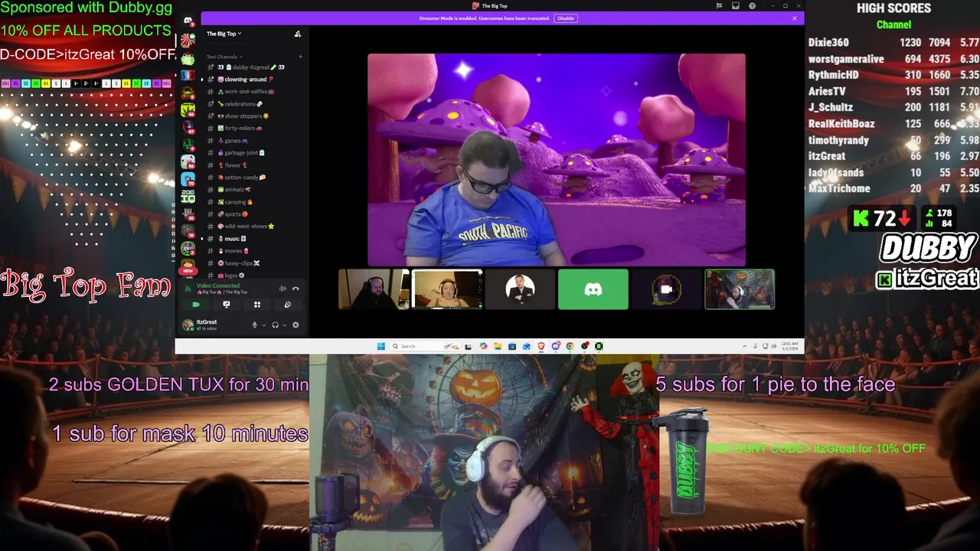Open Chrome from the taskbar
The width and height of the screenshot is (980, 551).
pyautogui.click(x=570, y=346)
